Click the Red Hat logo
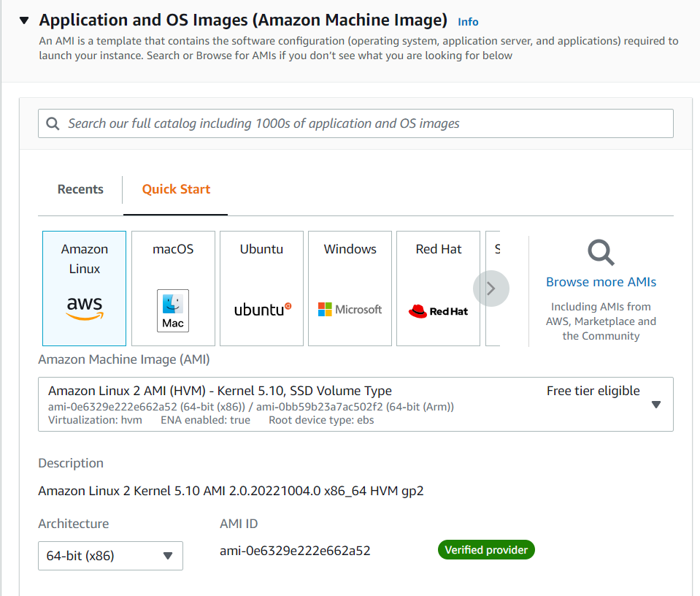 [x=439, y=311]
